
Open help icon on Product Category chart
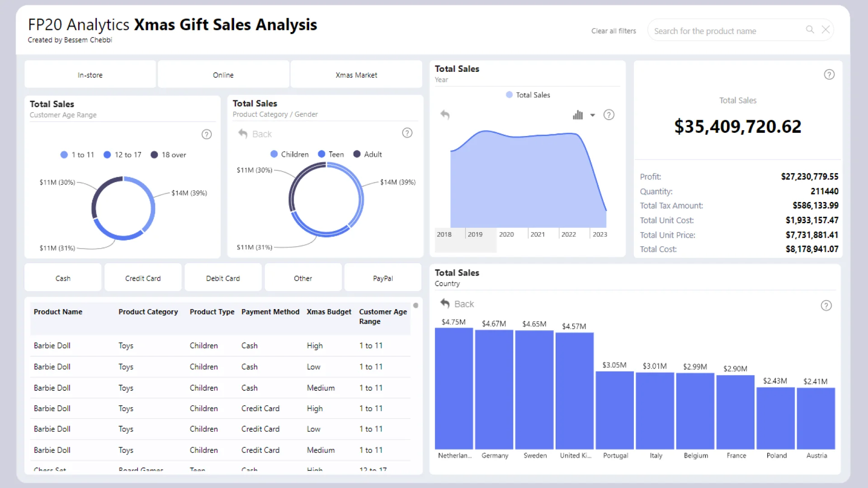[x=407, y=133]
